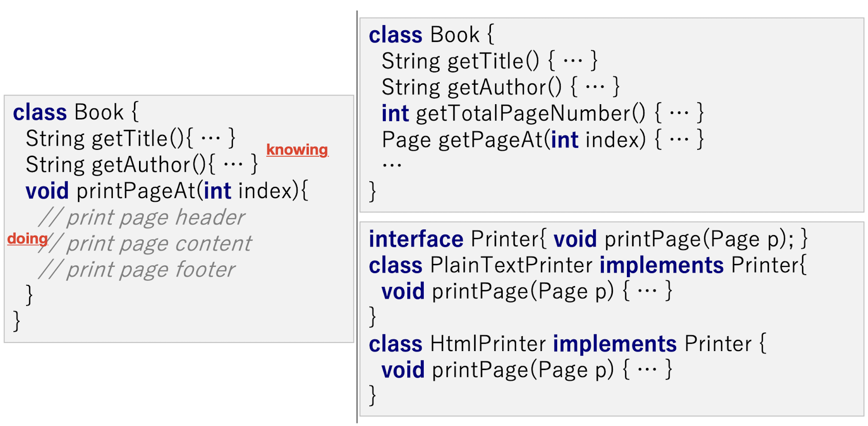The height and width of the screenshot is (426, 868).
Task: Click the "class HtmlPrinter implements Printer" line
Action: tap(567, 344)
